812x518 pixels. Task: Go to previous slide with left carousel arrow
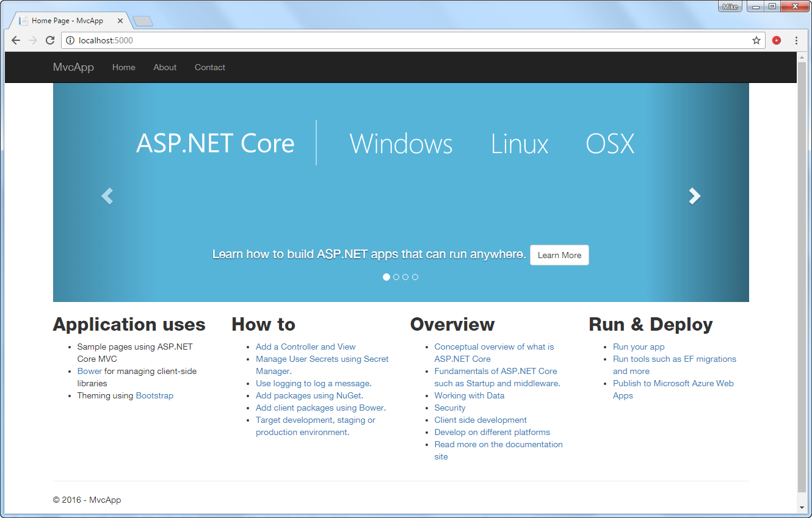(x=107, y=196)
